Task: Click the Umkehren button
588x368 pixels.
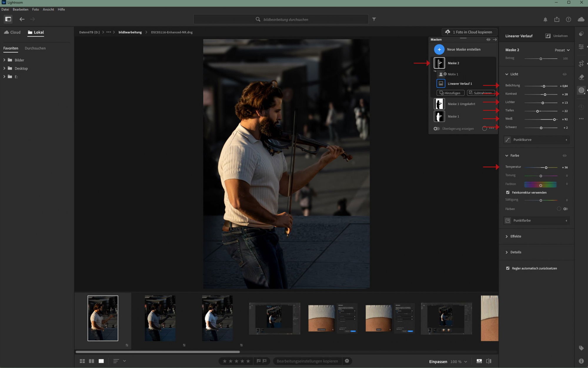Action: [x=557, y=36]
